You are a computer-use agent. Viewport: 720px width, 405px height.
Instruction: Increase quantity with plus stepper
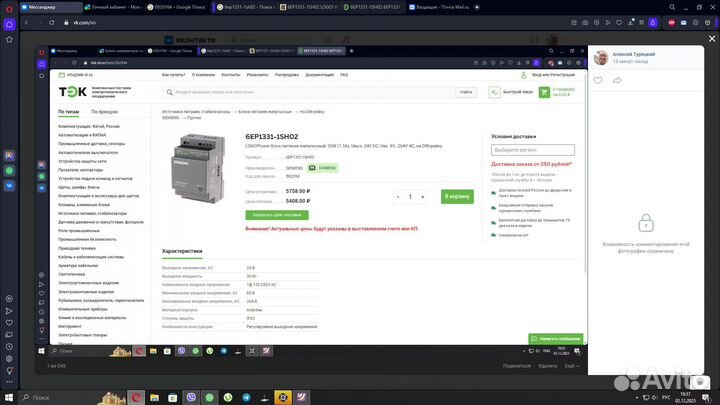(x=422, y=197)
